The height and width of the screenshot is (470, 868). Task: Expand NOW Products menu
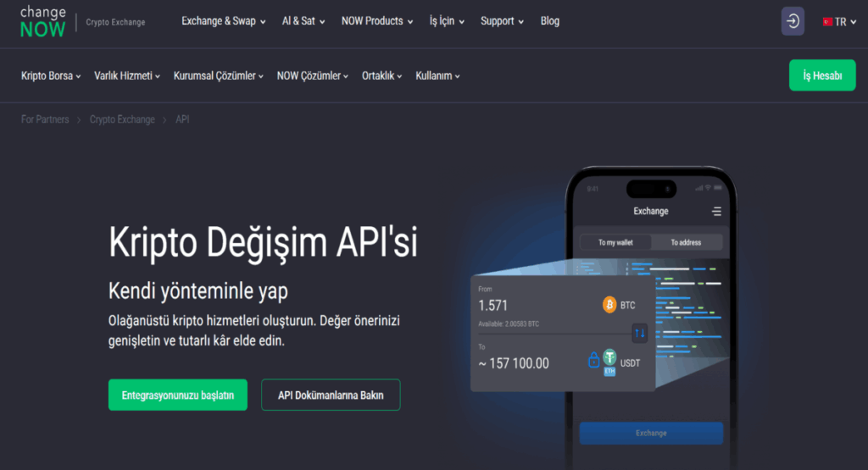pyautogui.click(x=377, y=21)
